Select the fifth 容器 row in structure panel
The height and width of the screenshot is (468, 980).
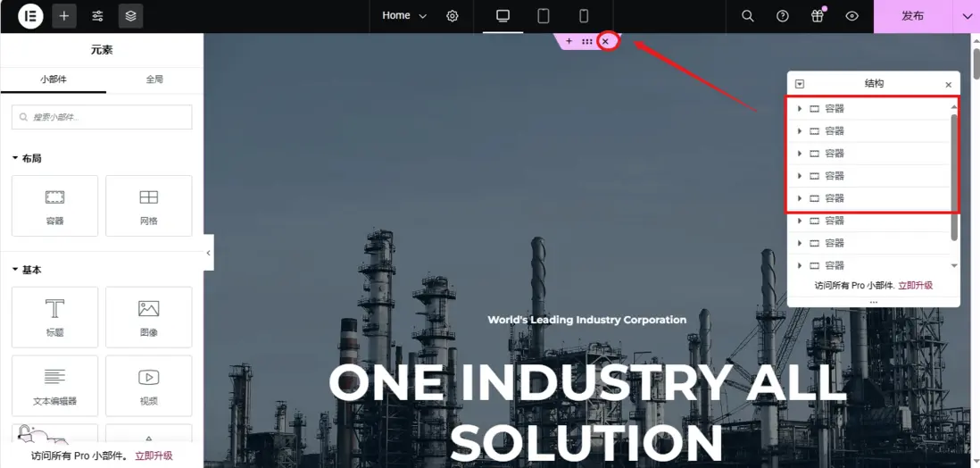pyautogui.click(x=868, y=198)
